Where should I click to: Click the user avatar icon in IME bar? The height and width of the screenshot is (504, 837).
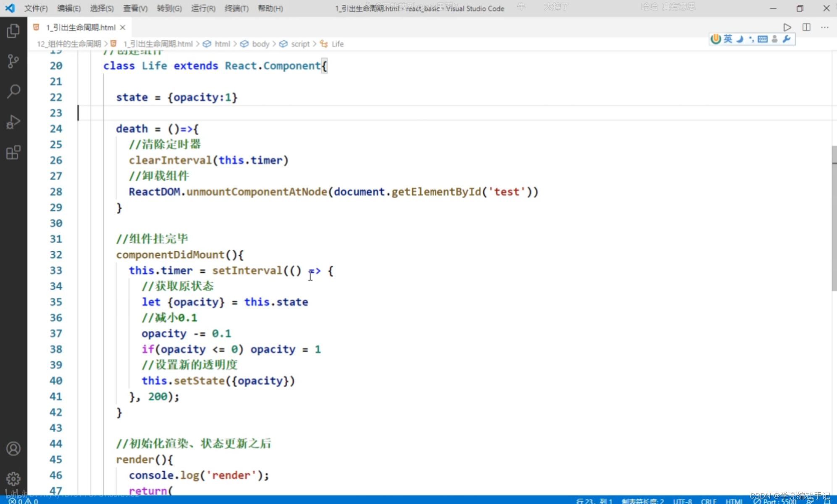click(775, 39)
